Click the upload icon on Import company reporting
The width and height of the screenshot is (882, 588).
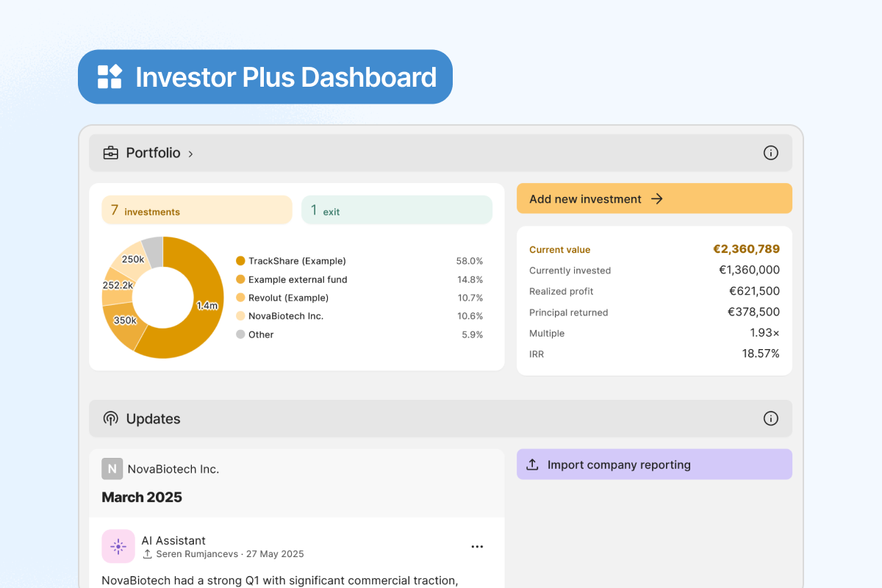tap(533, 465)
